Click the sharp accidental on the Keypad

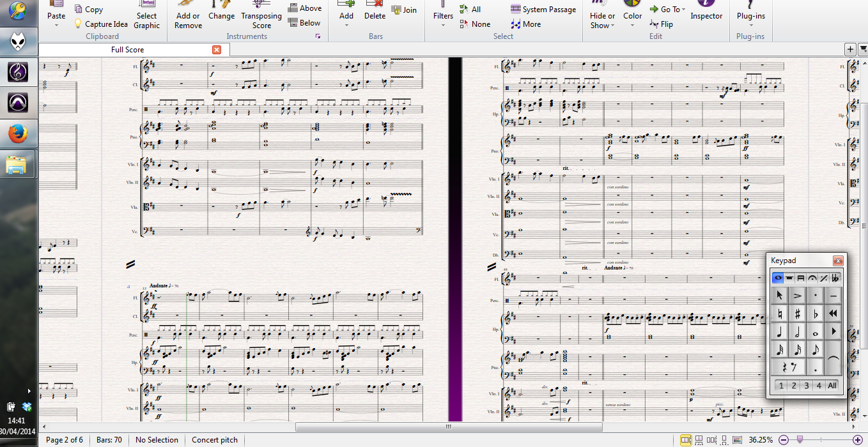click(797, 314)
